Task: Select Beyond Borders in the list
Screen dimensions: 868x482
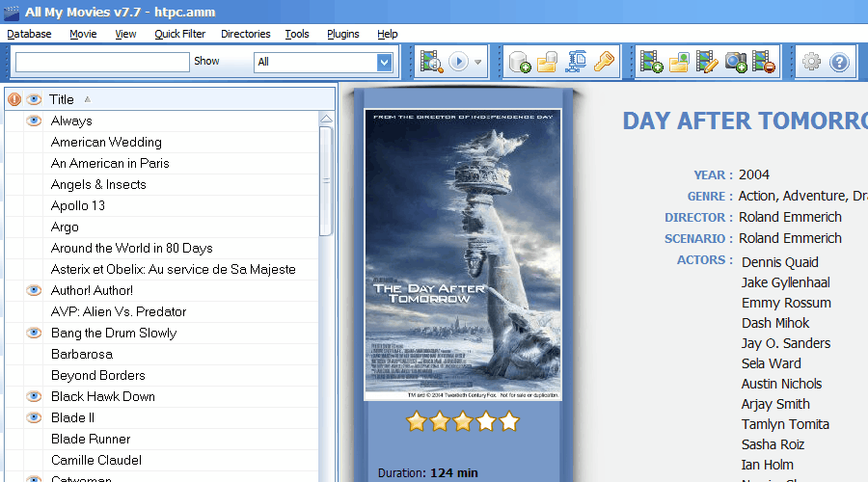Action: pyautogui.click(x=98, y=375)
